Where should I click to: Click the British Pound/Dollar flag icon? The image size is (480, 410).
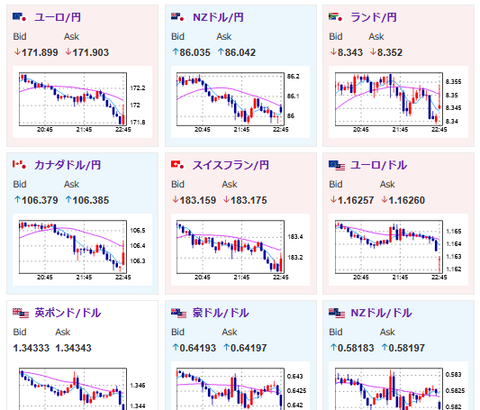point(21,313)
